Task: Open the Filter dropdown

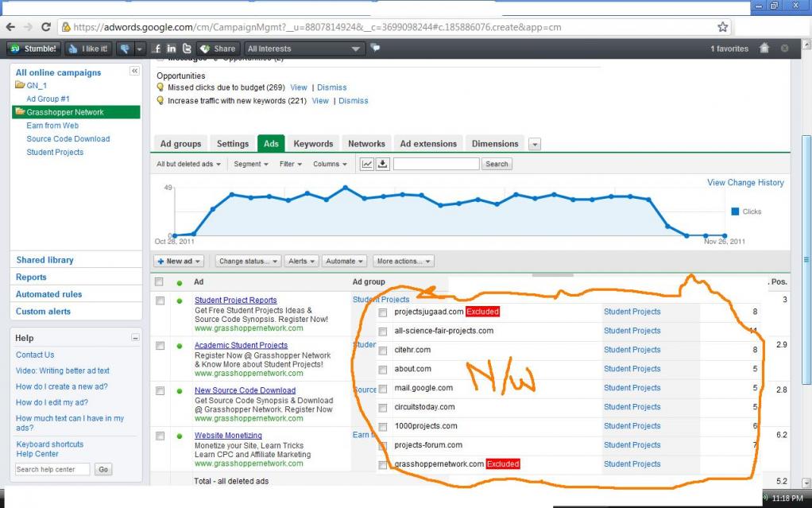Action: coord(291,164)
